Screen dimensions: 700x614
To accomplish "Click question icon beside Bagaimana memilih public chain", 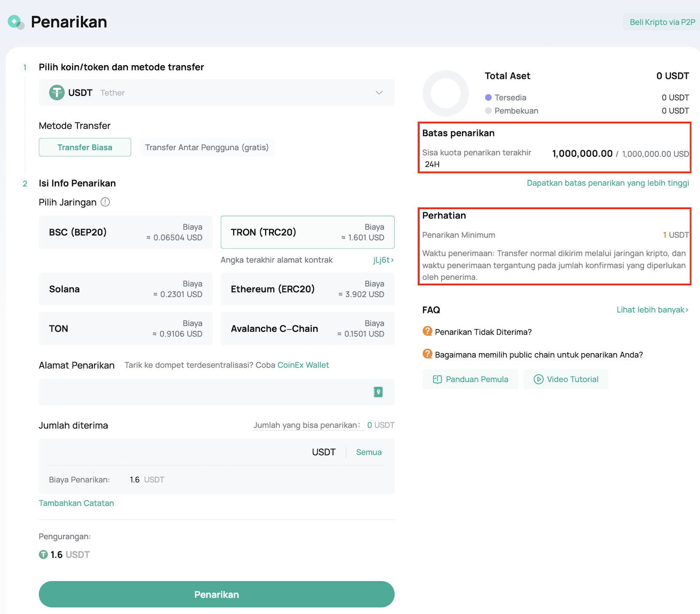I will [427, 354].
